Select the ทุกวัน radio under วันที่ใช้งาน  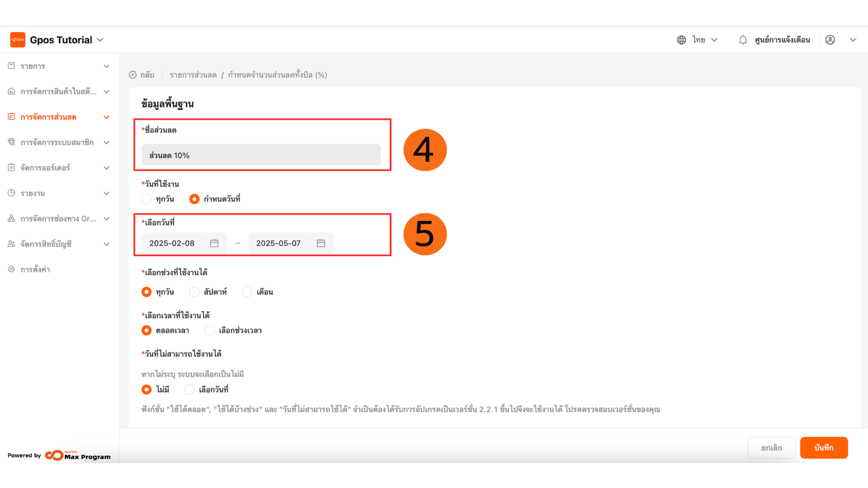tap(146, 199)
